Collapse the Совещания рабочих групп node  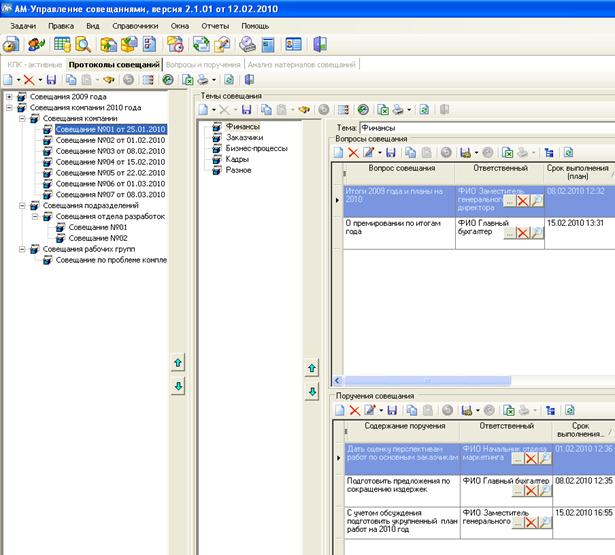coord(22,249)
